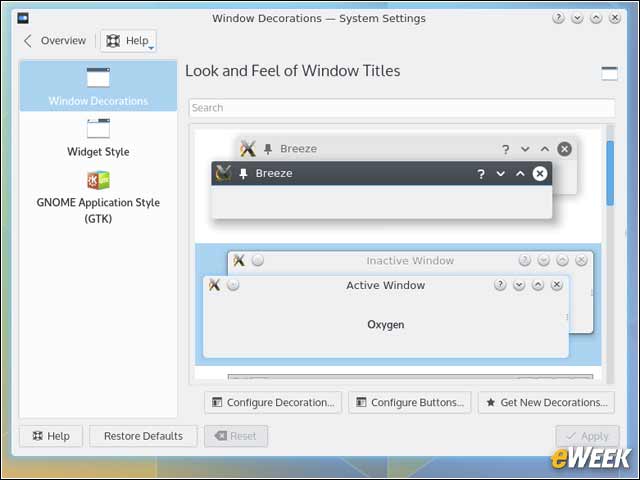This screenshot has height=480, width=640.
Task: Click maximize button on Oxygen Active Window preview
Action: (x=538, y=285)
